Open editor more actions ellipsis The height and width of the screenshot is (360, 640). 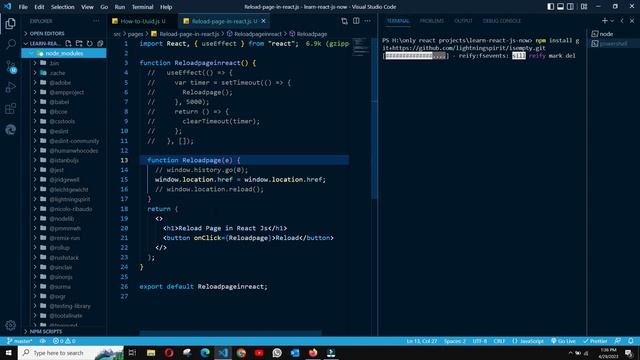[367, 21]
